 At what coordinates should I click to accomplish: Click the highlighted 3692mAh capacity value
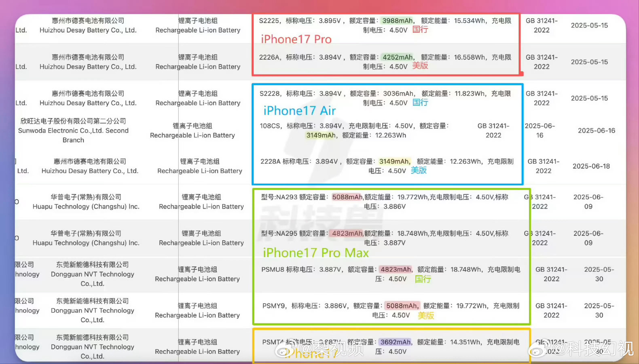[x=395, y=342]
